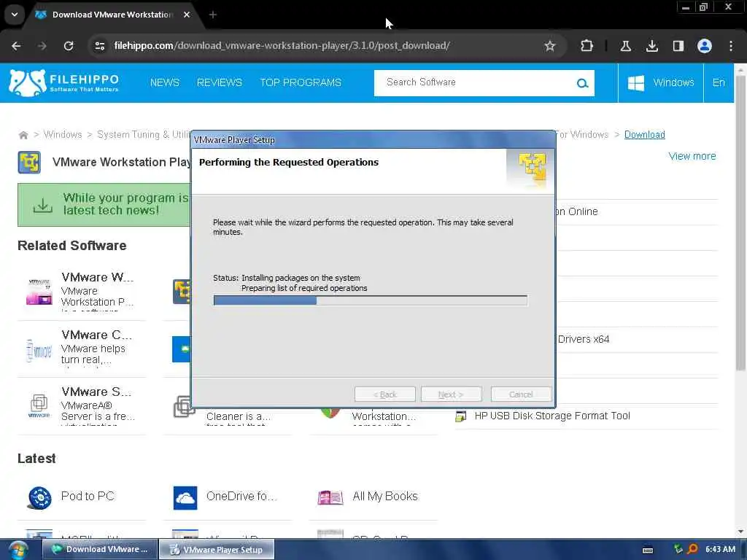Click the orange magnifier tray icon
The image size is (747, 560).
pos(692,549)
